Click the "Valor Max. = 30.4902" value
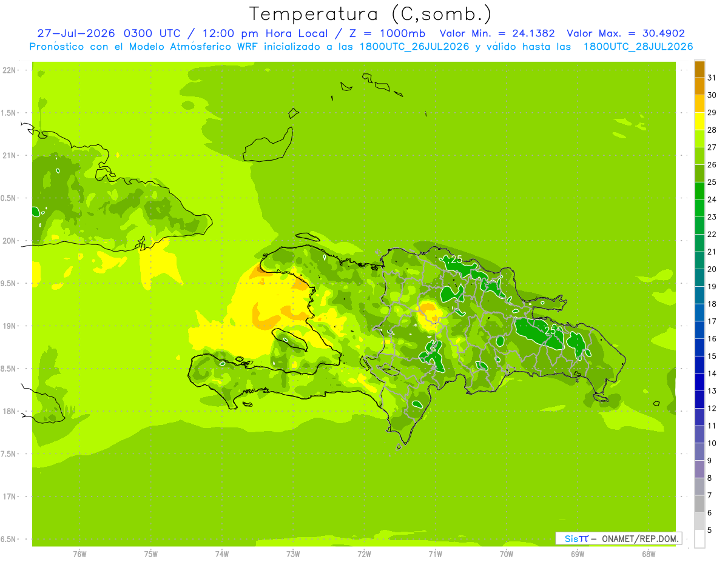The image size is (728, 562). tap(625, 33)
